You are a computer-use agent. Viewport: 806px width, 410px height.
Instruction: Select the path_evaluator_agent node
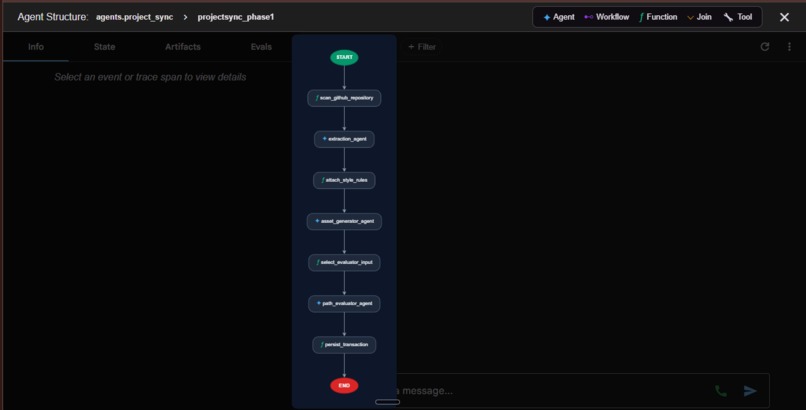(x=344, y=304)
